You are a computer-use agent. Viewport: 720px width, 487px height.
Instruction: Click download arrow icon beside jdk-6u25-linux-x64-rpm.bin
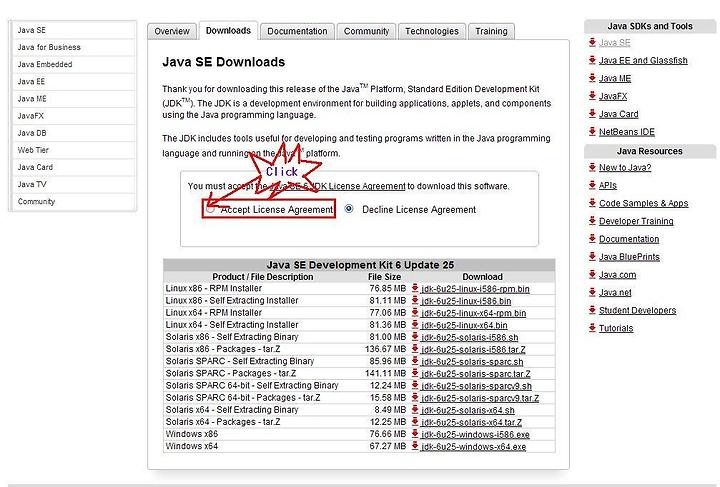pos(415,313)
